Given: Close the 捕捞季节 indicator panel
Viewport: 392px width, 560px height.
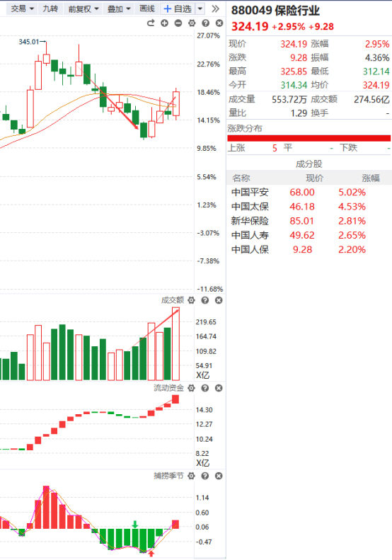Looking at the screenshot, I should (x=219, y=476).
